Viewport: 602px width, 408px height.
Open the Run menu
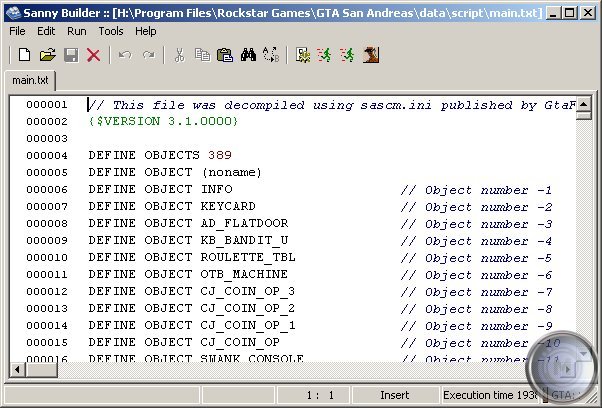point(77,31)
